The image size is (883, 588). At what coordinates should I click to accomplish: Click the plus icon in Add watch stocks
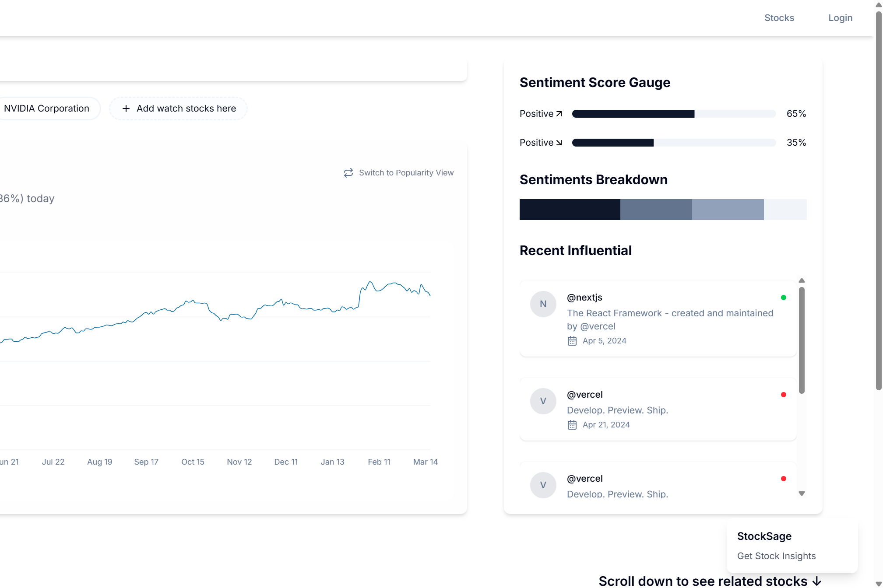coord(126,108)
